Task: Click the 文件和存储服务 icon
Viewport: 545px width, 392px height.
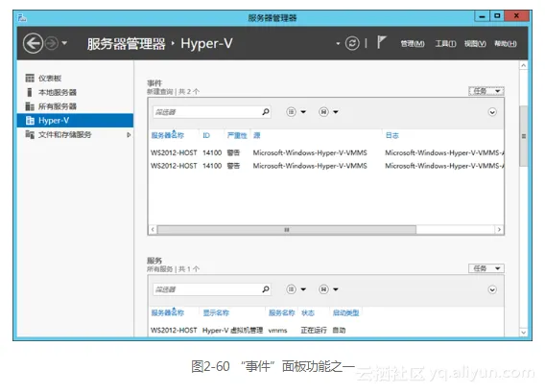Action: [x=30, y=135]
